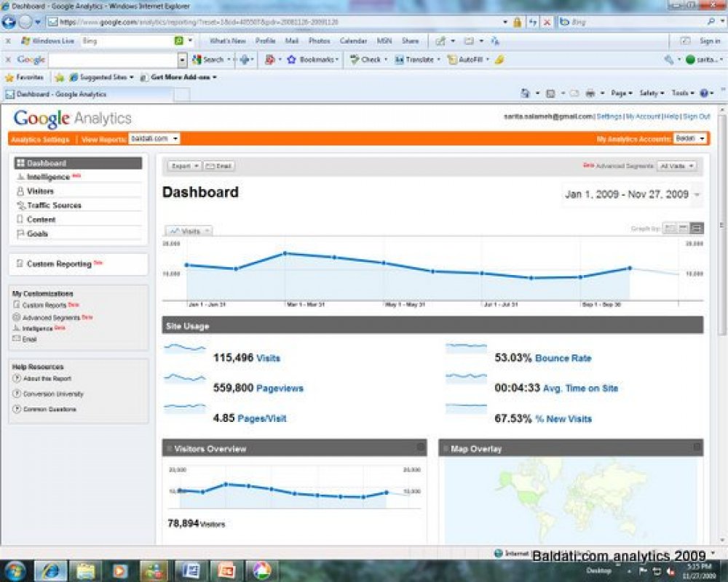Click the browser address bar URL
This screenshot has height=582, width=728.
tap(272, 22)
